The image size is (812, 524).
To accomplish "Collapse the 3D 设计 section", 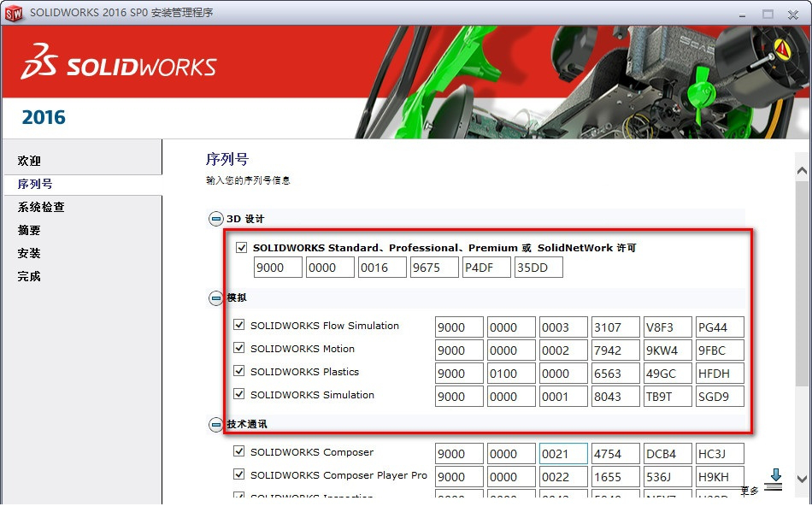I will click(x=216, y=219).
